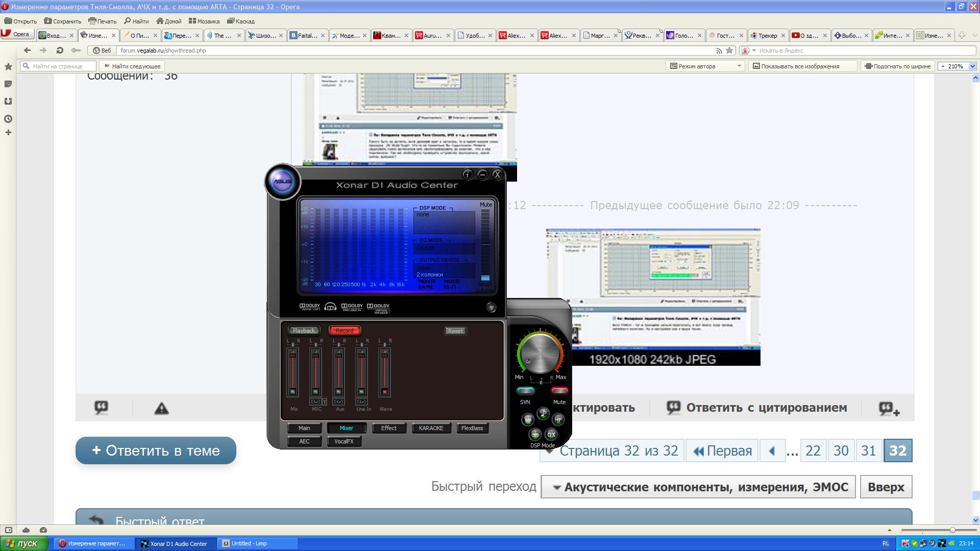Open the forum quick jump dropdown

tap(698, 487)
